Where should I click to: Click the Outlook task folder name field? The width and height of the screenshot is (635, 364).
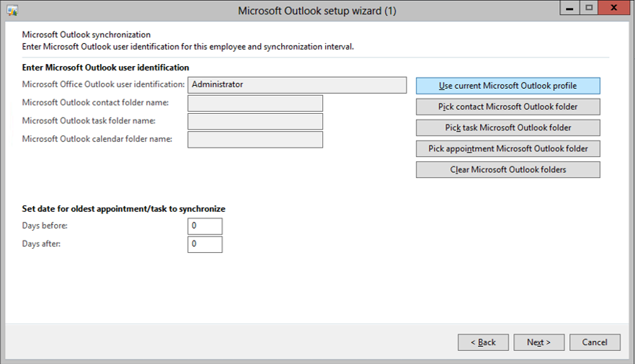tap(255, 121)
